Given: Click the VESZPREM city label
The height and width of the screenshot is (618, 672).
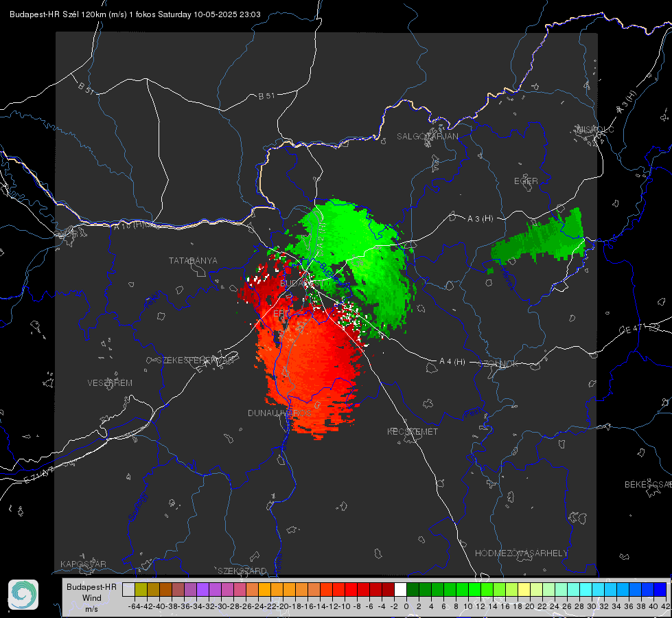Looking at the screenshot, I should [110, 383].
